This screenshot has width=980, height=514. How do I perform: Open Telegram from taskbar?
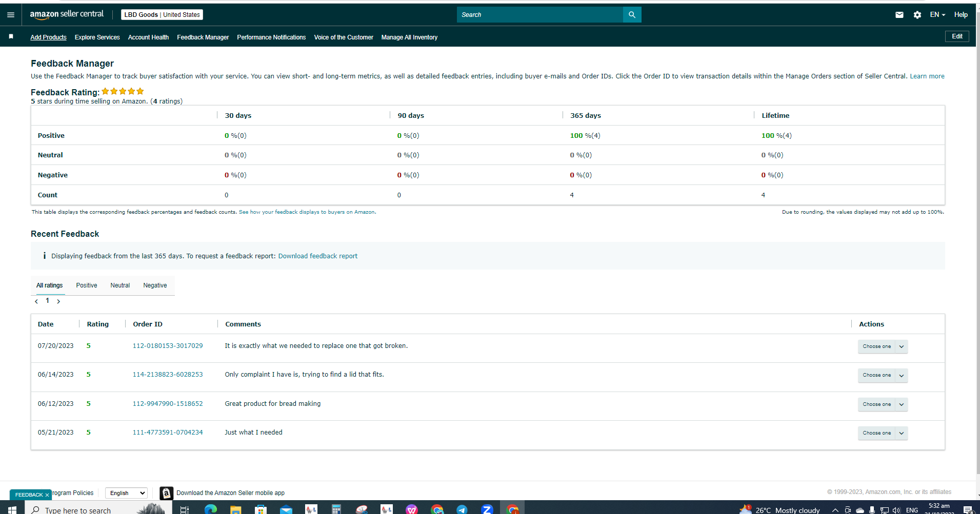pyautogui.click(x=462, y=509)
